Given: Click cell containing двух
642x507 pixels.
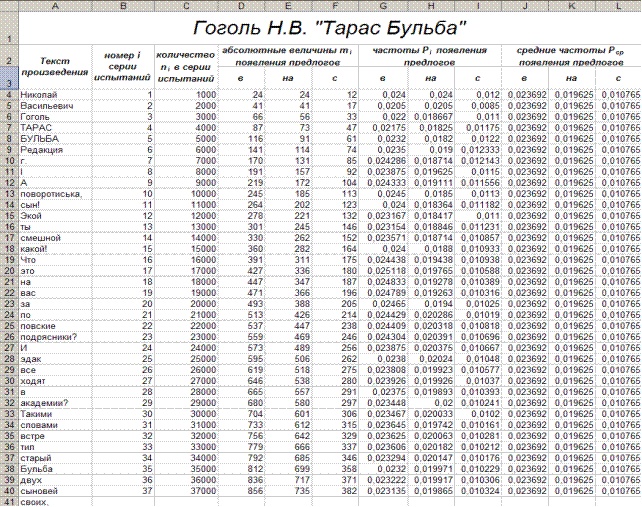Looking at the screenshot, I should pyautogui.click(x=55, y=480).
